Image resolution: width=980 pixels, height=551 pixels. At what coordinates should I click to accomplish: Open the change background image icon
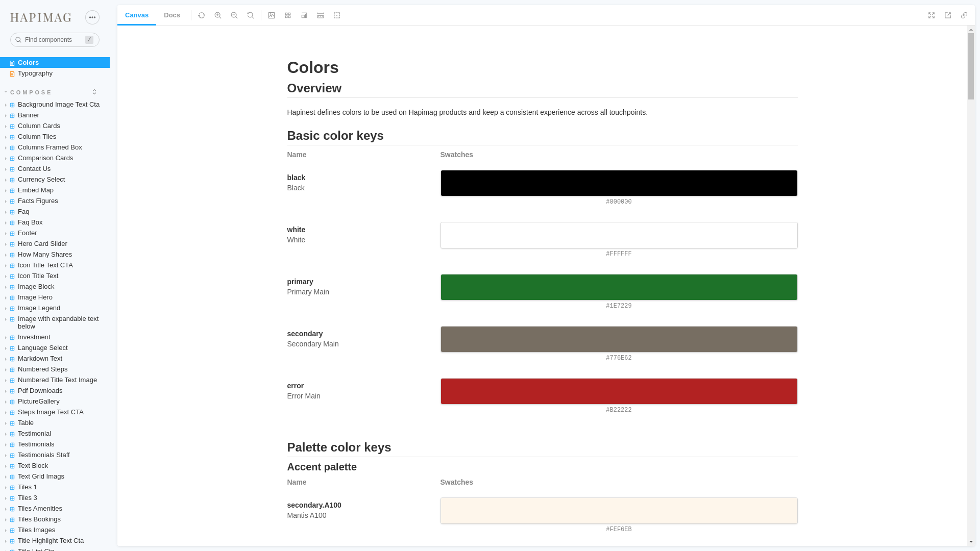(272, 15)
